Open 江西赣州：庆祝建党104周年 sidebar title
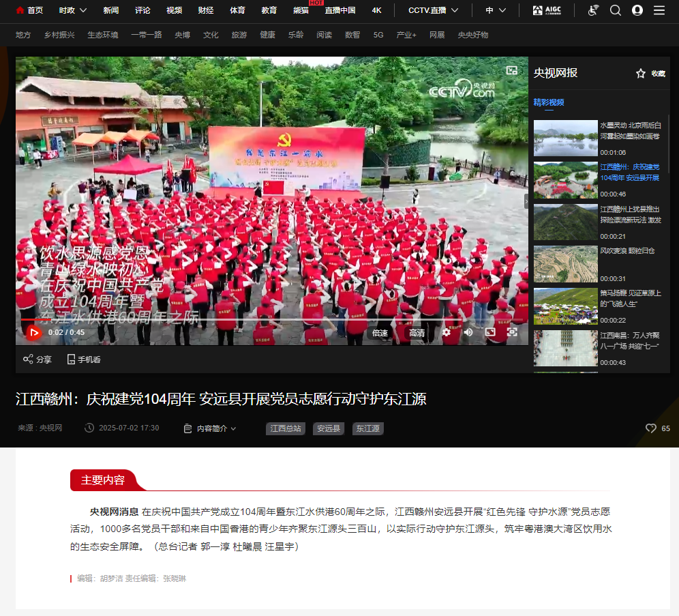The width and height of the screenshot is (679, 616). [x=630, y=173]
